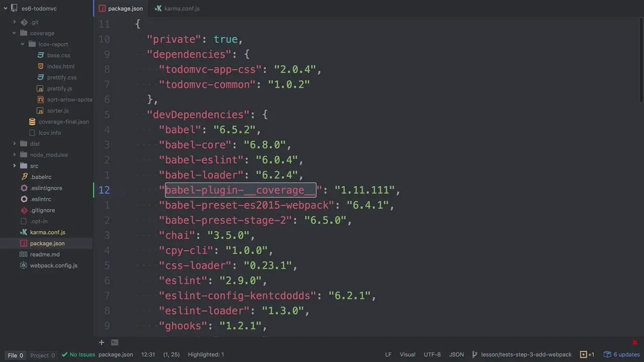Open webpack.config.js in the tree

pyautogui.click(x=54, y=265)
